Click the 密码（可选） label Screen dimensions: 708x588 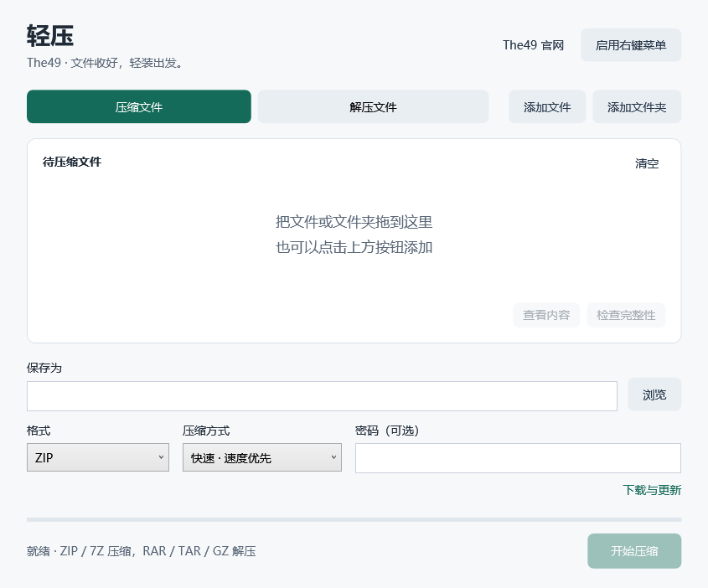tap(387, 431)
